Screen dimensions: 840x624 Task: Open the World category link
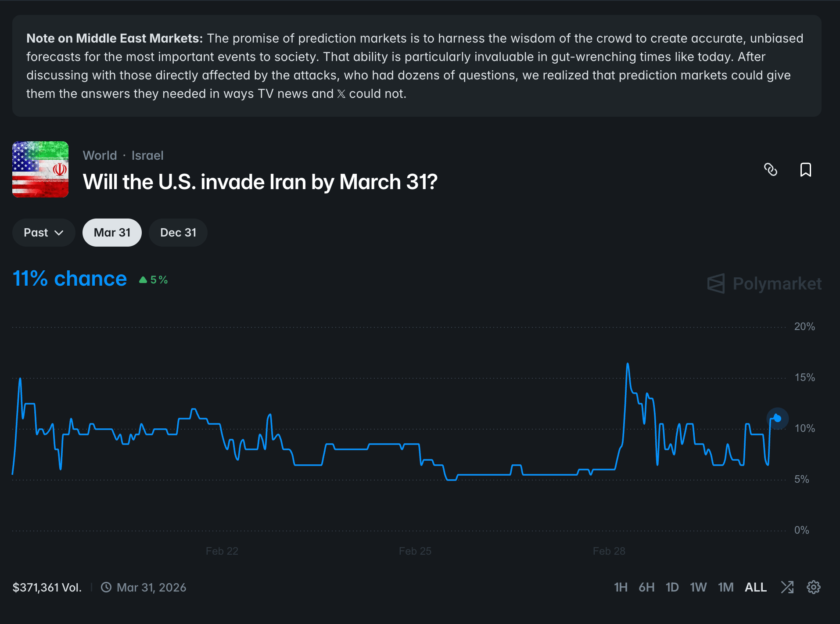100,155
